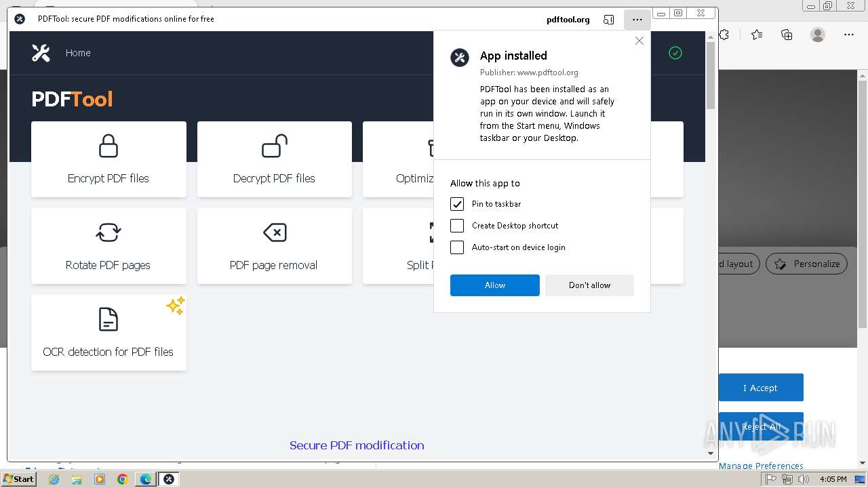Open the partially hidden Split card
Image resolution: width=868 pixels, height=488 pixels.
point(398,246)
